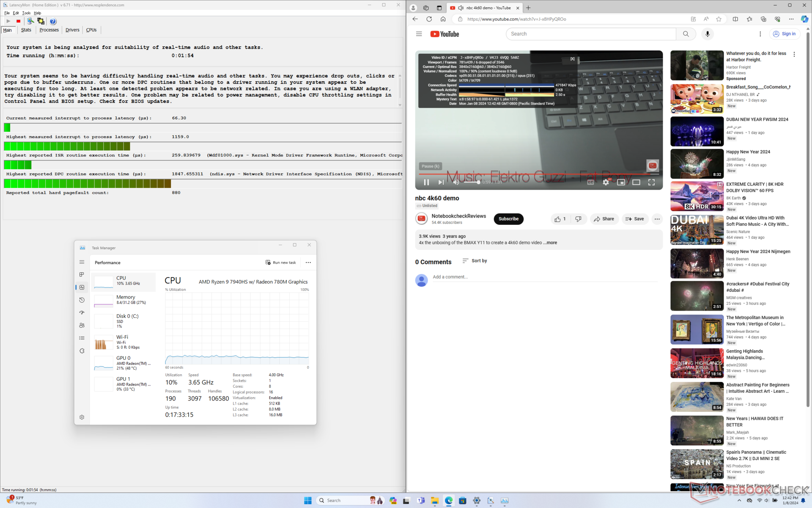The width and height of the screenshot is (812, 508).
Task: Click Run new task in Task Manager
Action: pos(281,262)
